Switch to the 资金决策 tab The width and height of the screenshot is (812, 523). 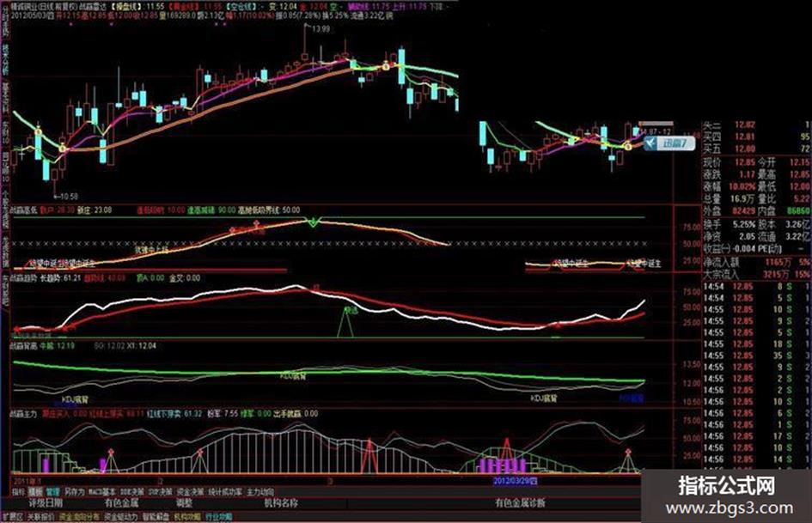pos(190,492)
